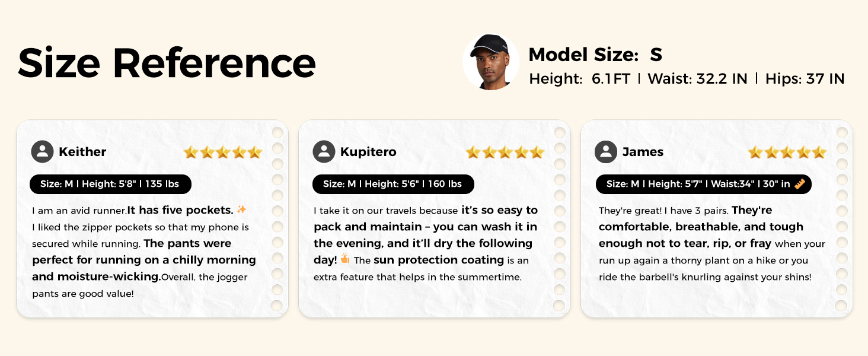Screen dimensions: 868x356
Task: Select Kupitero's size badge Size M 5'6" 160 lbs
Action: point(392,184)
